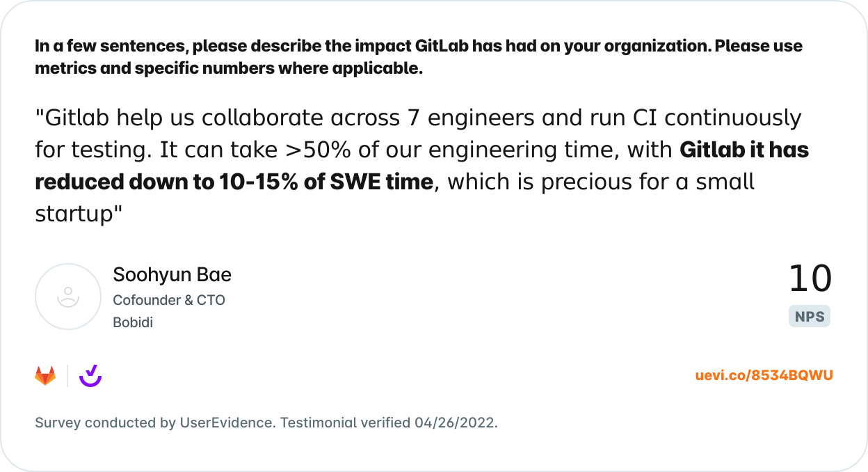Viewport: 868px width, 472px height.
Task: Click the NPS score number 10
Action: (810, 279)
